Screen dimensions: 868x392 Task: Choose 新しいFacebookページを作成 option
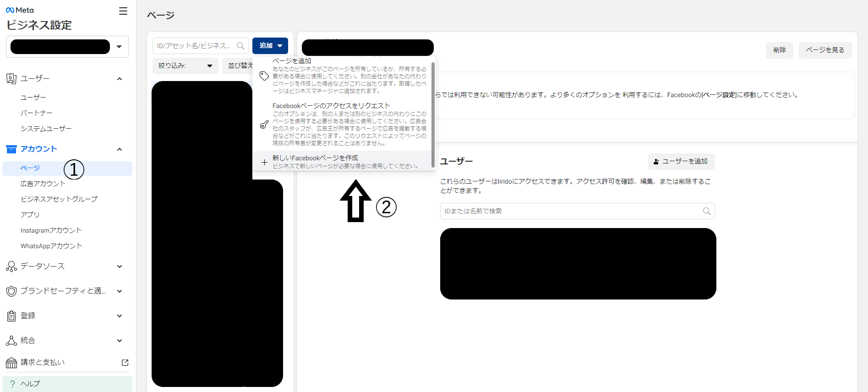343,161
